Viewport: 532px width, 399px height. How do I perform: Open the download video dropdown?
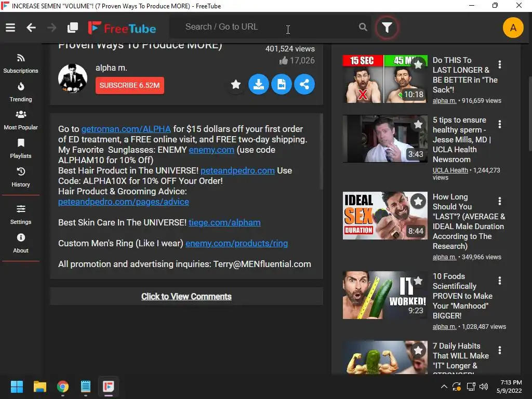pos(259,84)
